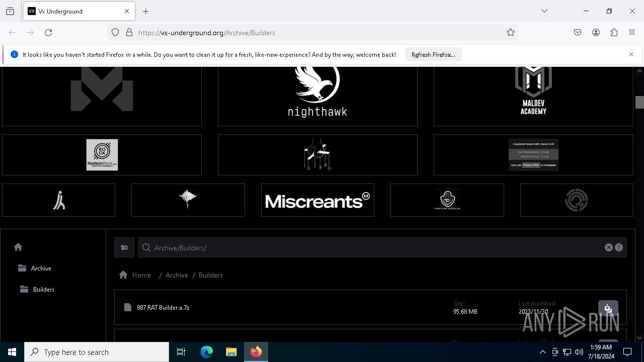
Task: Go to Archive in breadcrumb
Action: [x=177, y=275]
